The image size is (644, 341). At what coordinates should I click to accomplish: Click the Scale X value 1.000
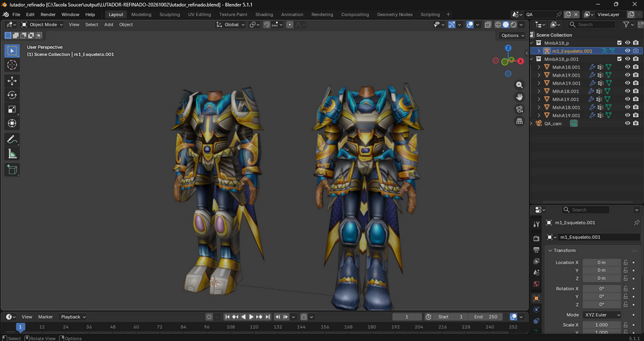[x=601, y=324]
